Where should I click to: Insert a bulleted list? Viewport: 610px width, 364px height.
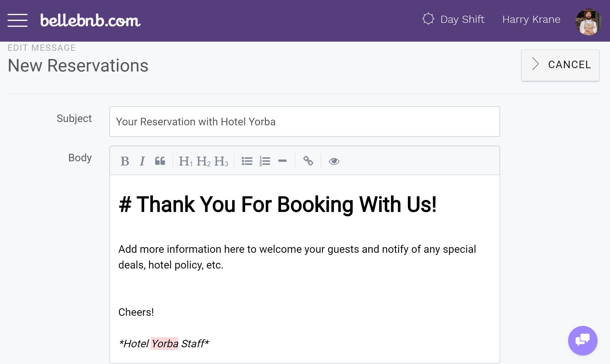tap(247, 161)
